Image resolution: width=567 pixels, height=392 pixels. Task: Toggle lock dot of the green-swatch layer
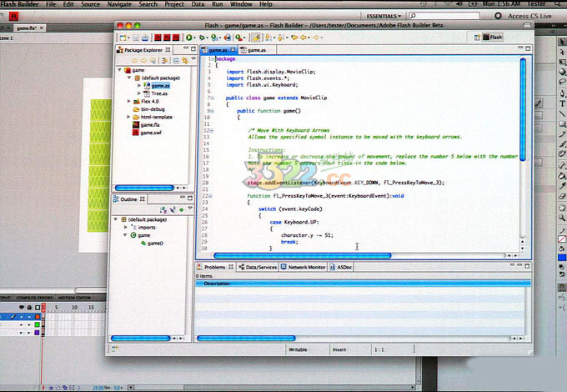coord(29,324)
